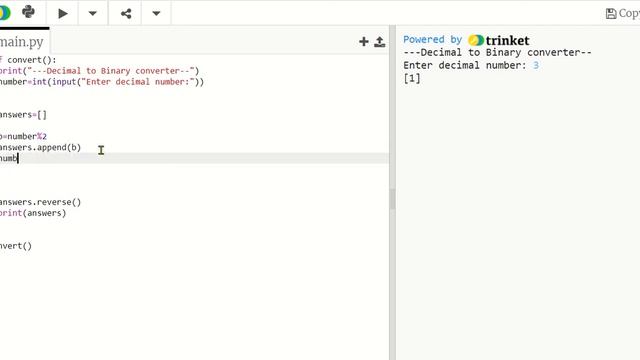This screenshot has height=360, width=640.
Task: Open the run options dropdown arrow
Action: coord(93,13)
